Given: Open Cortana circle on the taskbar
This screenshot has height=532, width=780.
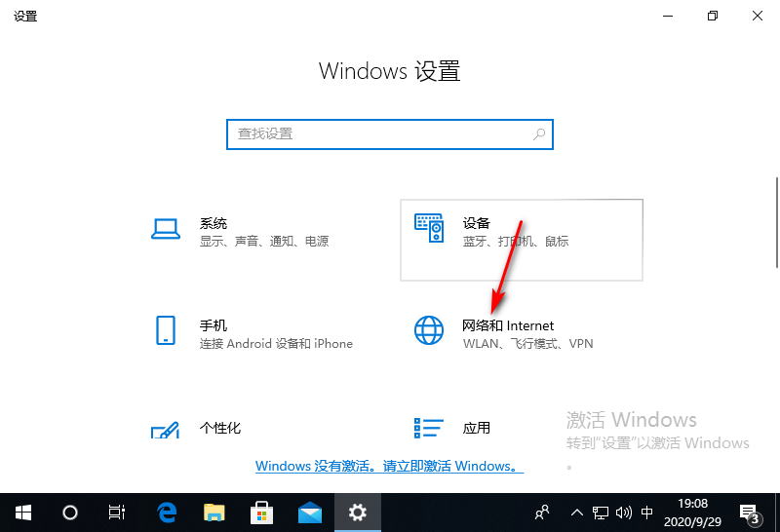Looking at the screenshot, I should point(69,513).
